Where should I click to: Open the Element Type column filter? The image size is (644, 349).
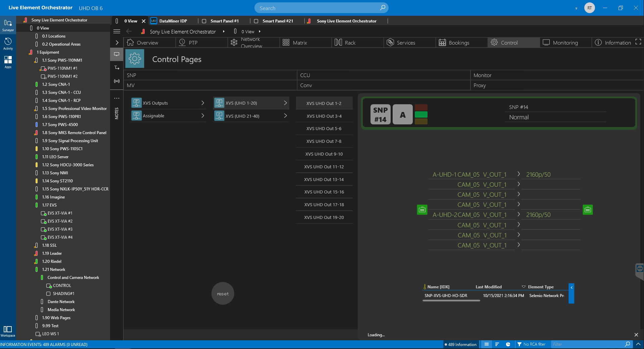[x=524, y=287]
